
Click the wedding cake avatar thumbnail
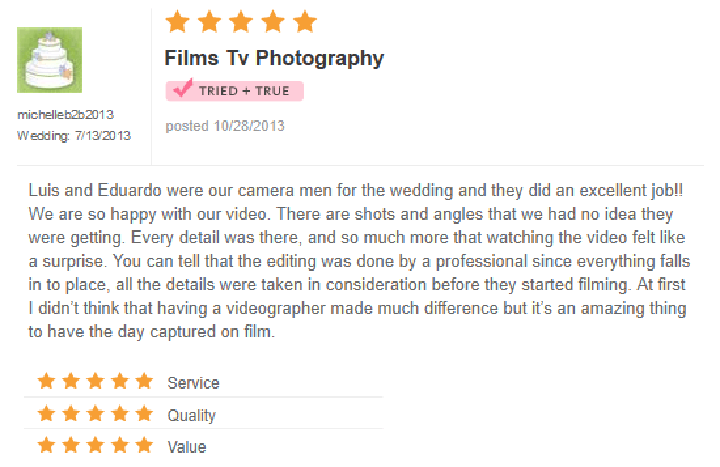[50, 60]
